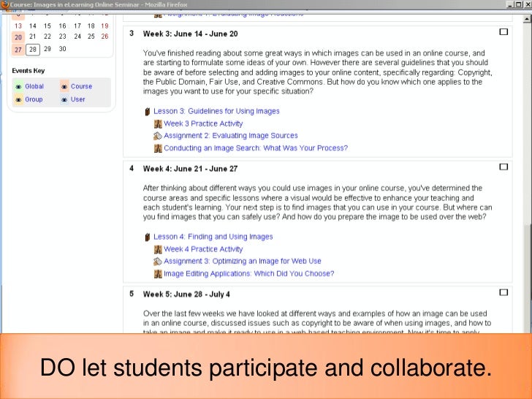Open Image Editing Applications: Which Did You Choose?

pos(248,273)
